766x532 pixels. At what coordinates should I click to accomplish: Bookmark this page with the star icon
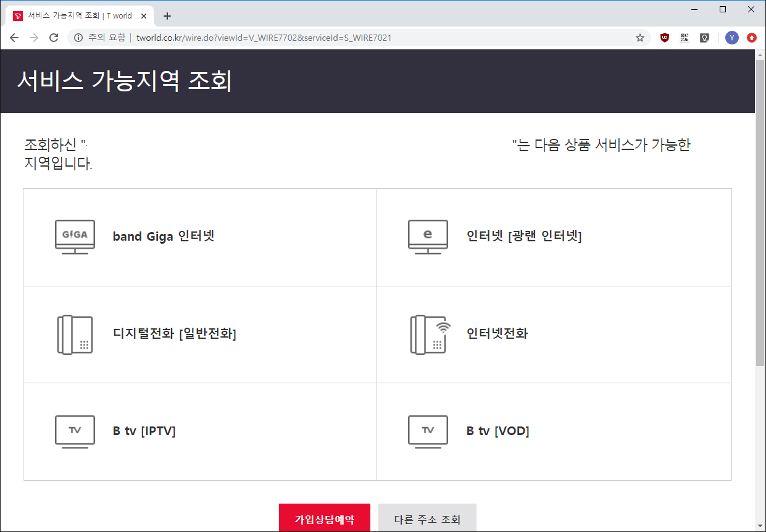point(640,38)
